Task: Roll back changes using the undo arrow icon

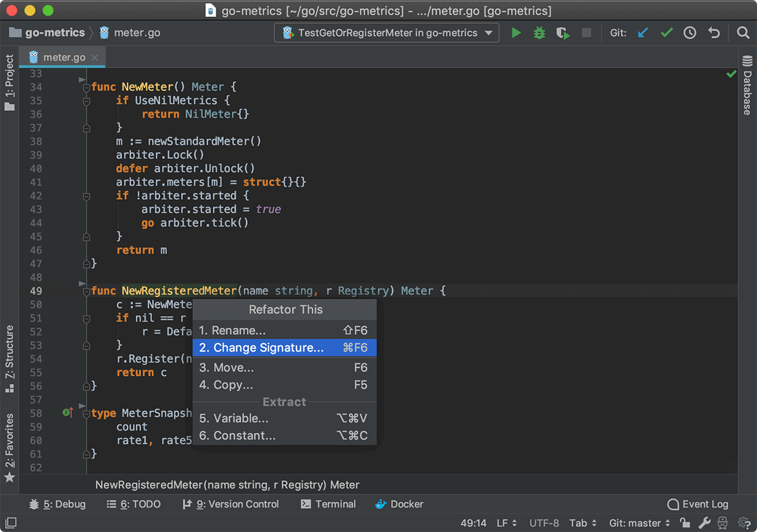Action: coord(713,32)
